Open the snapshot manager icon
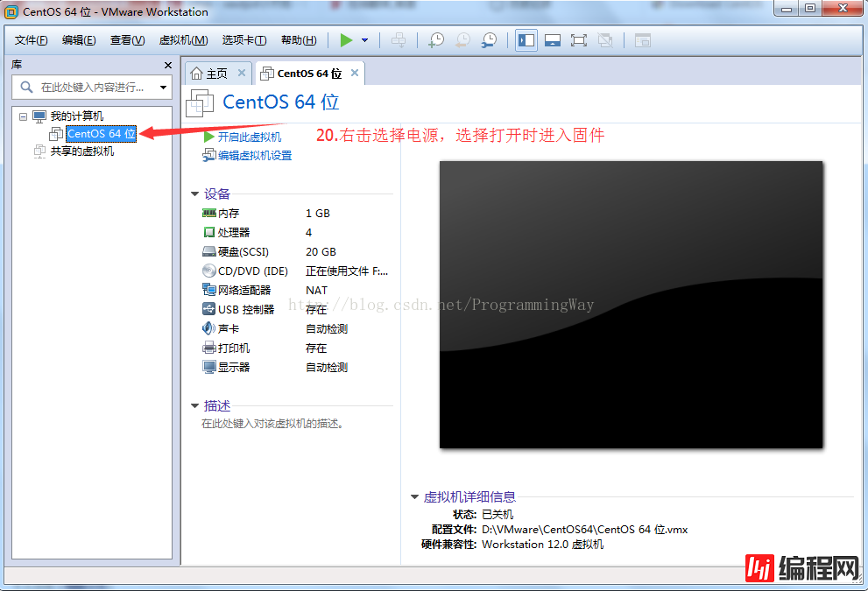Image resolution: width=868 pixels, height=591 pixels. click(x=489, y=40)
